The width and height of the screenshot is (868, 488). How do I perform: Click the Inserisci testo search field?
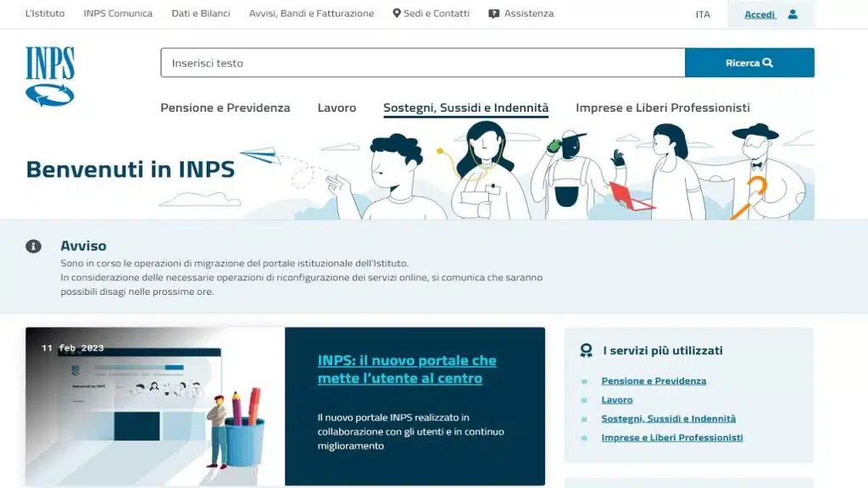(x=423, y=63)
